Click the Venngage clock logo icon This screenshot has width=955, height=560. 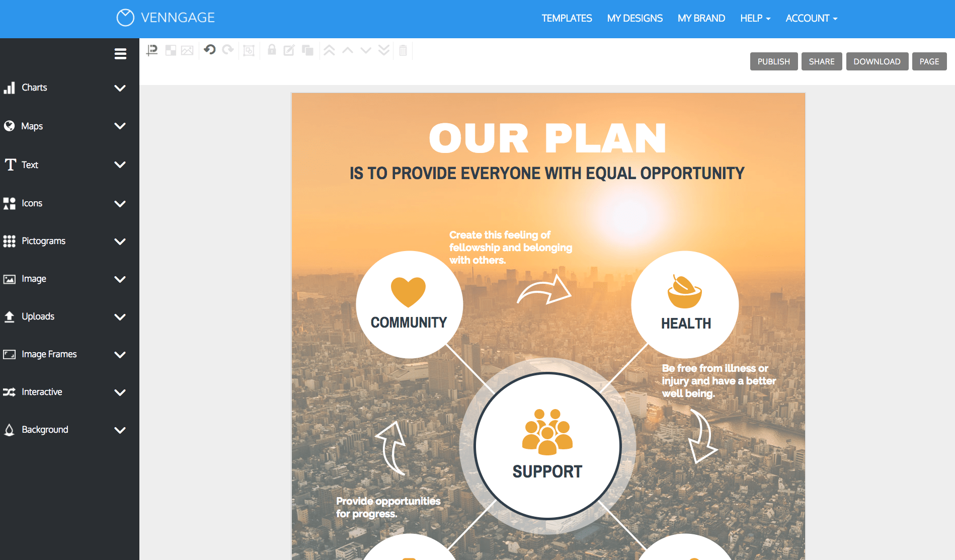coord(125,18)
